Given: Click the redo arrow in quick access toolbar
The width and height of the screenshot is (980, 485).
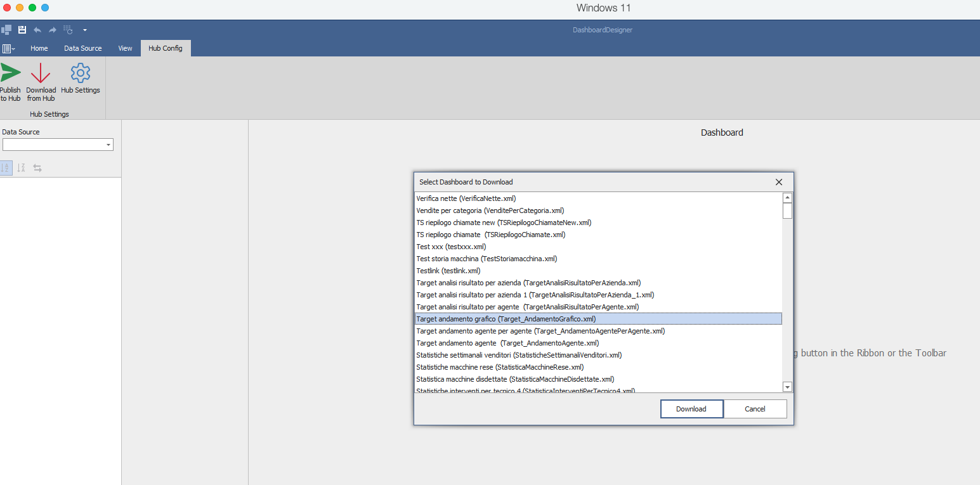Looking at the screenshot, I should pyautogui.click(x=53, y=30).
